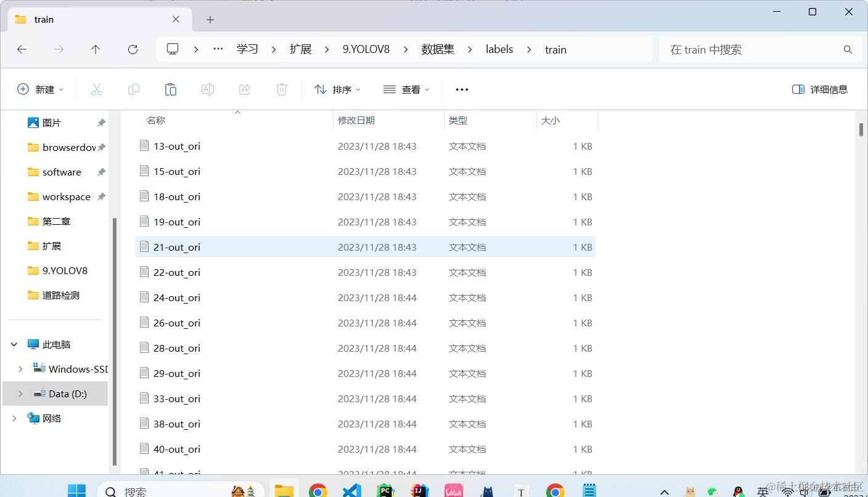Screen dimensions: 868x497
Task: Click the refresh icon in address bar
Action: click(x=133, y=49)
